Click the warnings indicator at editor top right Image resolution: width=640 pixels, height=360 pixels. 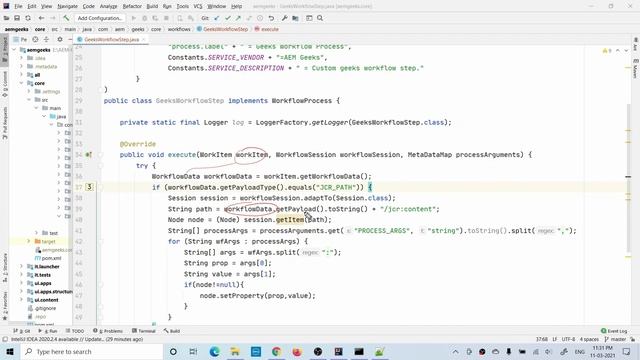pos(607,51)
